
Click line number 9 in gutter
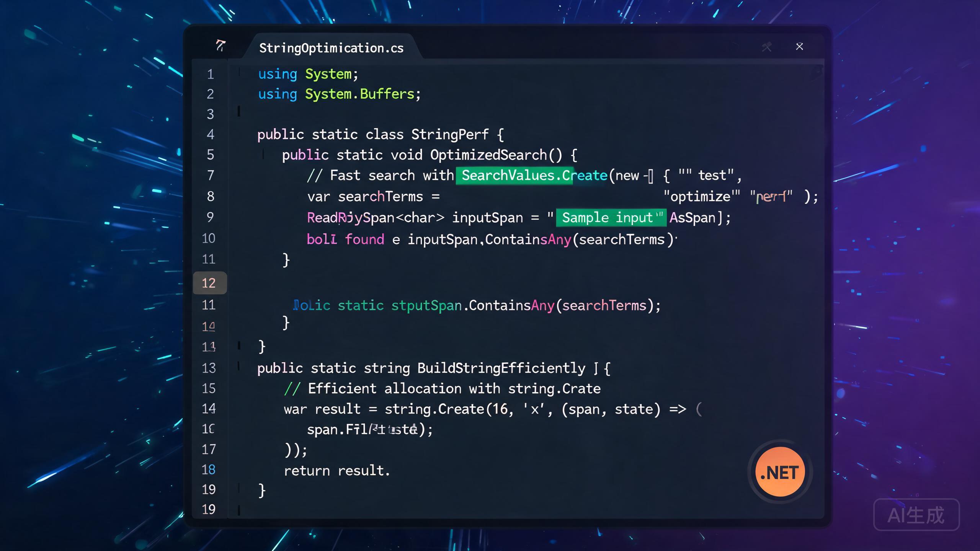pyautogui.click(x=210, y=217)
